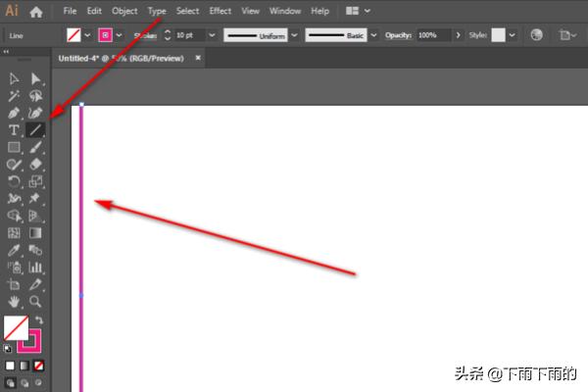The height and width of the screenshot is (392, 588).
Task: Select the Direct Selection tool
Action: click(36, 79)
